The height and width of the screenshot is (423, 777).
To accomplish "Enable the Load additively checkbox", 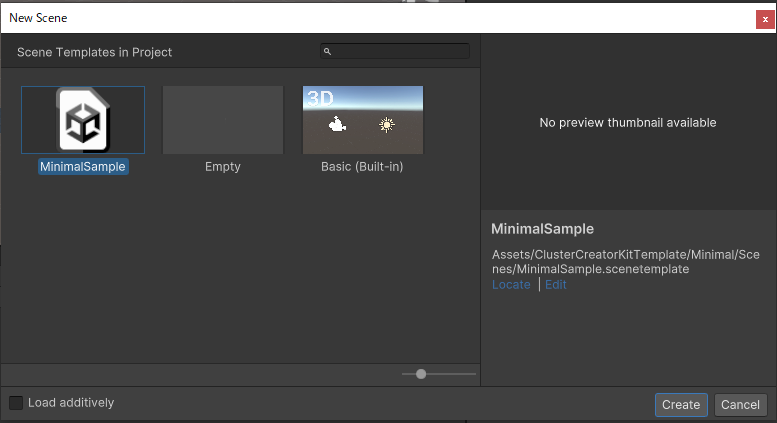I will click(16, 403).
